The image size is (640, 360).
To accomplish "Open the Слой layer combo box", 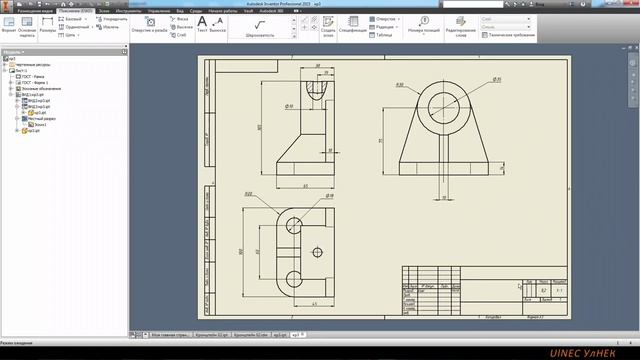I will pyautogui.click(x=506, y=19).
